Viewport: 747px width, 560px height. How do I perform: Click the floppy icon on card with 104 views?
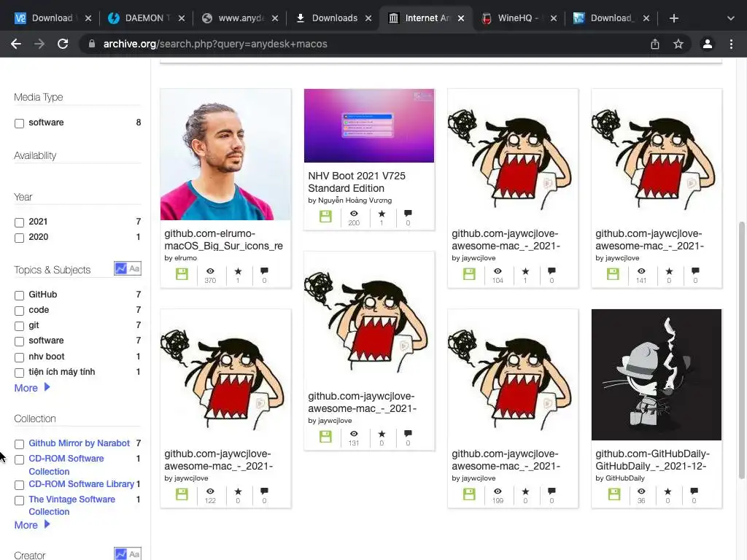469,274
